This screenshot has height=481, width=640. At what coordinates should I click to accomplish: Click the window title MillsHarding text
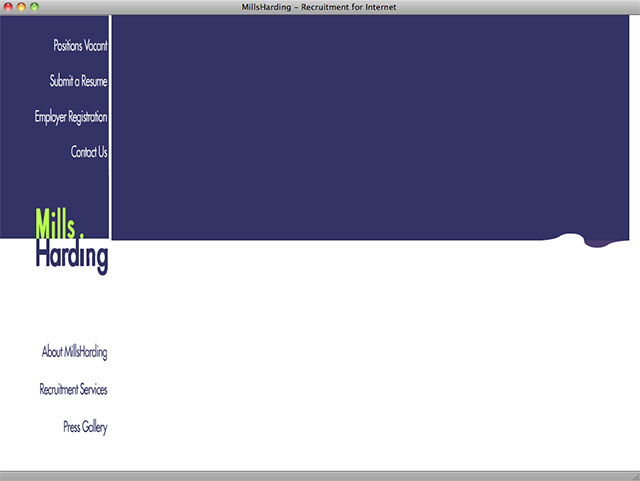[x=319, y=7]
